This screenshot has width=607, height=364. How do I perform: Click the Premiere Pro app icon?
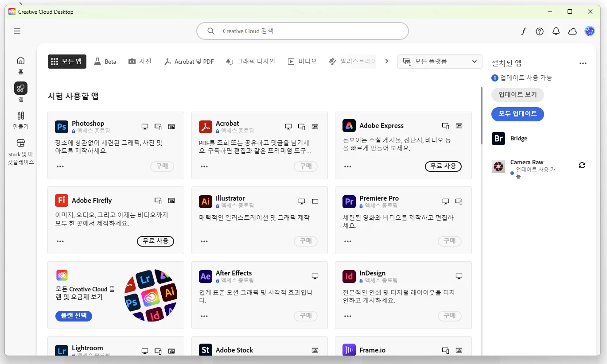click(349, 201)
